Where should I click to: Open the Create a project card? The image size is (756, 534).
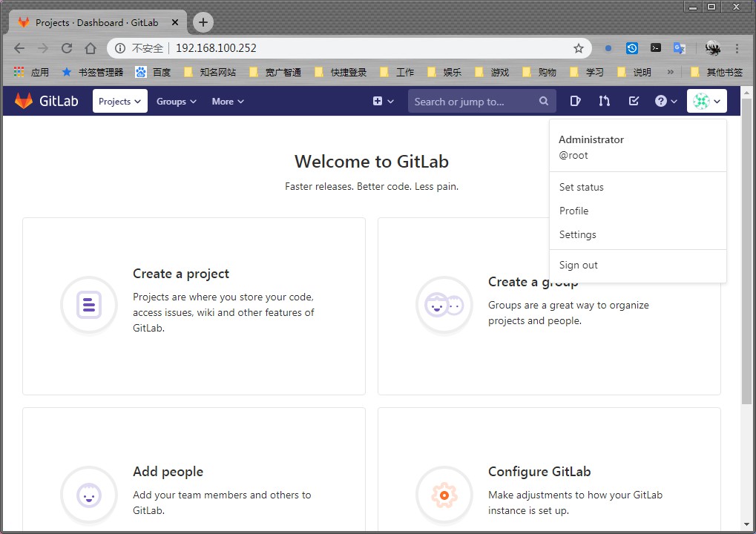[x=194, y=306]
